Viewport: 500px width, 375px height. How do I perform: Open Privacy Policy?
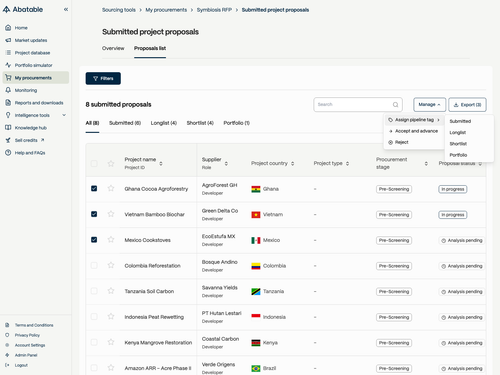coord(27,335)
